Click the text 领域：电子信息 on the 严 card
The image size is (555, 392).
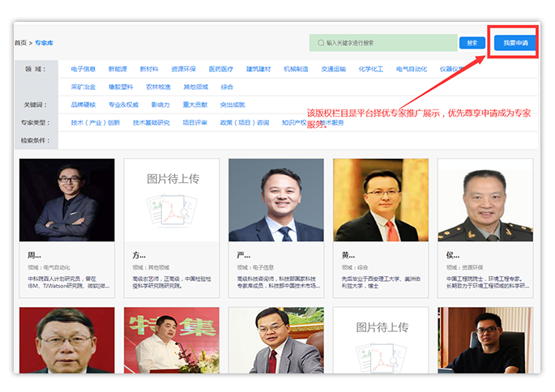[x=255, y=267]
